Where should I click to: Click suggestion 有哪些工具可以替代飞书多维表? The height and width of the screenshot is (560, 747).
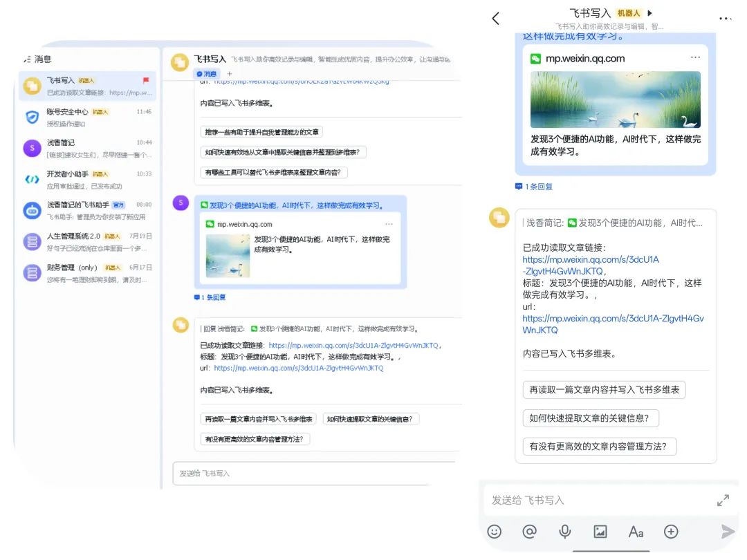[x=273, y=172]
